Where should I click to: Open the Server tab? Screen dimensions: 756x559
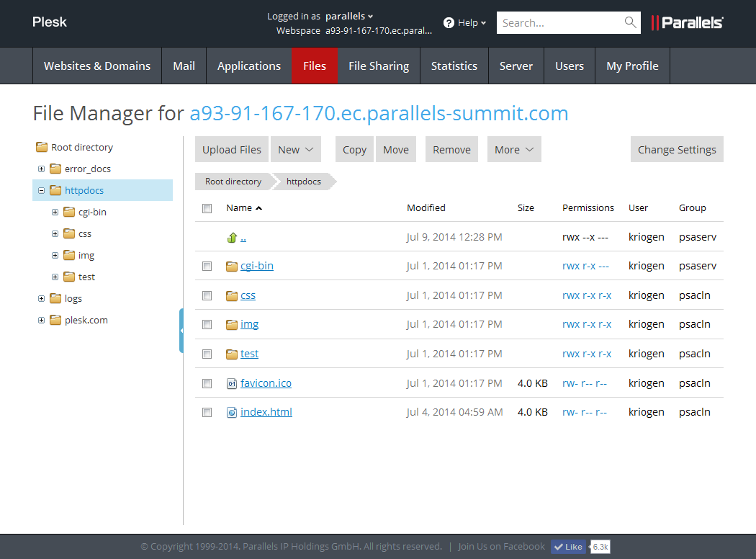(516, 66)
